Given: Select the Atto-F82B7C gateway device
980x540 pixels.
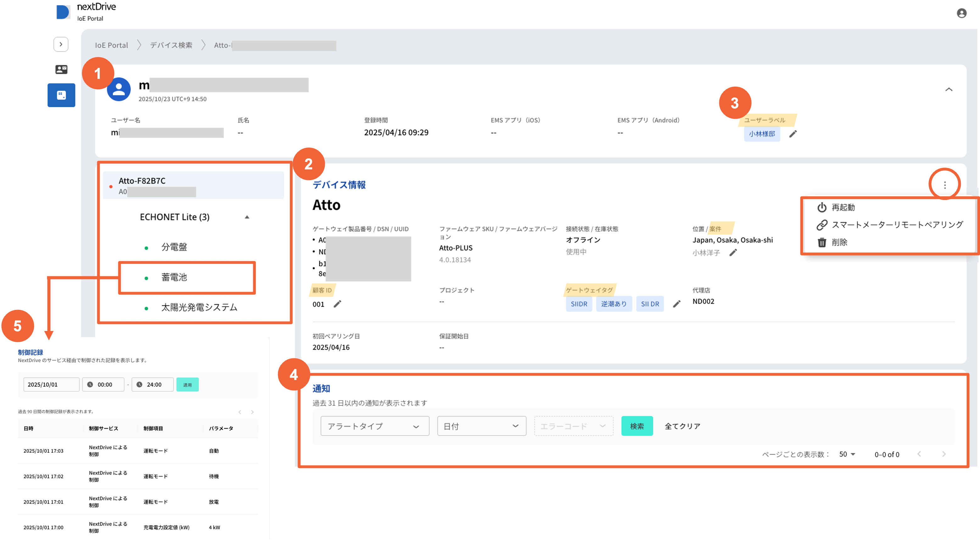Looking at the screenshot, I should pyautogui.click(x=193, y=185).
